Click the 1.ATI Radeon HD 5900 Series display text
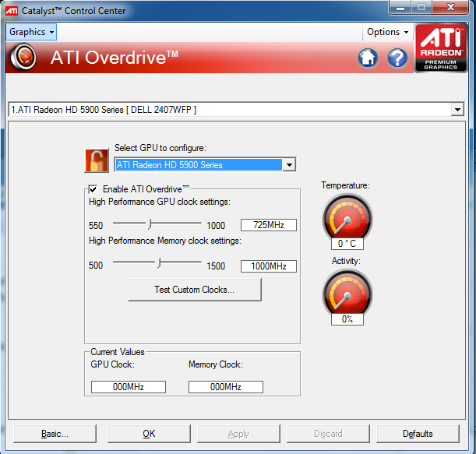Viewport: 476px width, 454px height. click(104, 110)
